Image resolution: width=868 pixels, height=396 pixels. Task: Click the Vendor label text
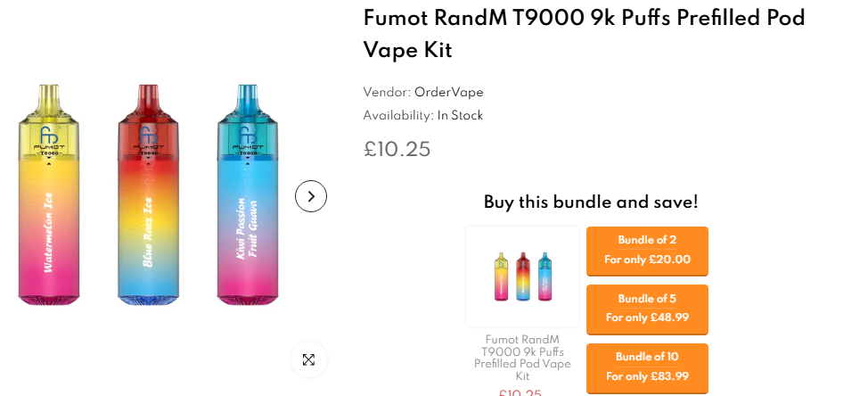pyautogui.click(x=386, y=93)
